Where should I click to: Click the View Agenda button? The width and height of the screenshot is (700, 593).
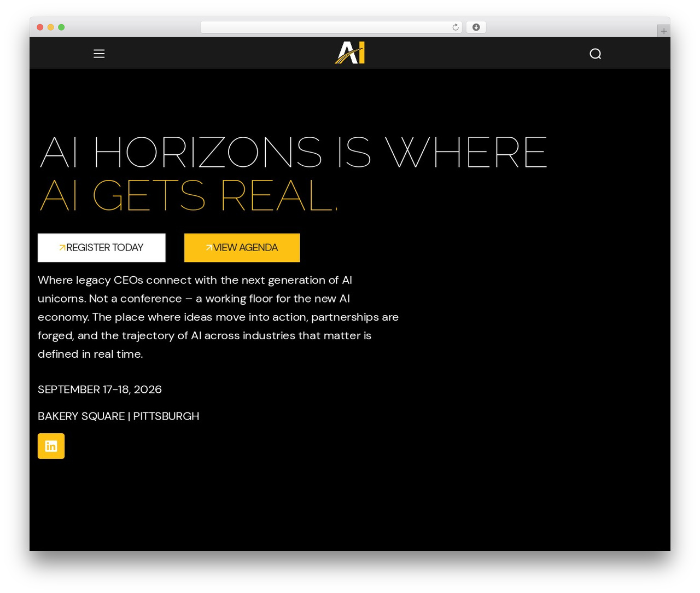(x=242, y=248)
